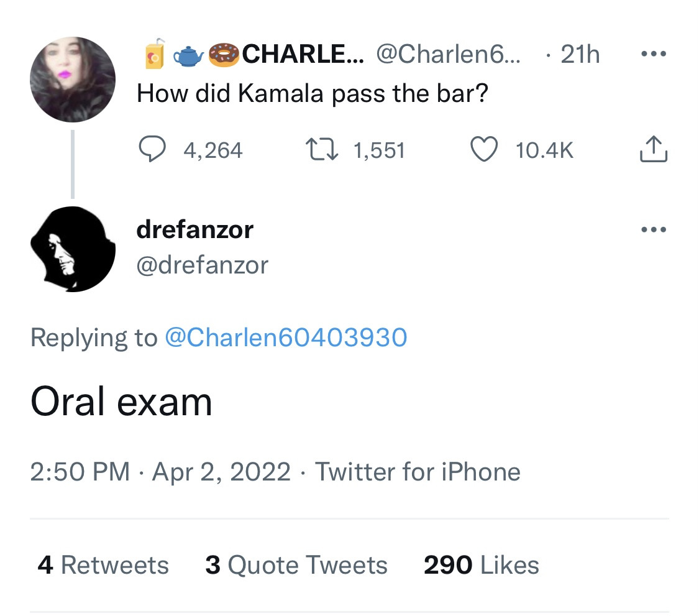Tap the share upload icon

pos(653,150)
